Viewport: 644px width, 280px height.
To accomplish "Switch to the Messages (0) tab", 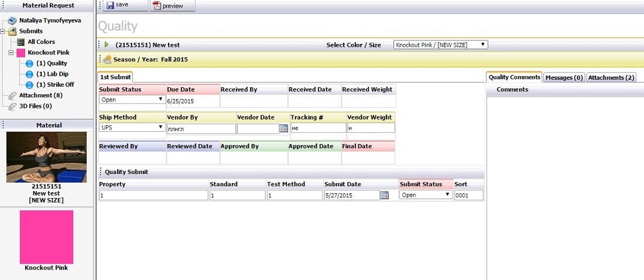I will pyautogui.click(x=564, y=77).
